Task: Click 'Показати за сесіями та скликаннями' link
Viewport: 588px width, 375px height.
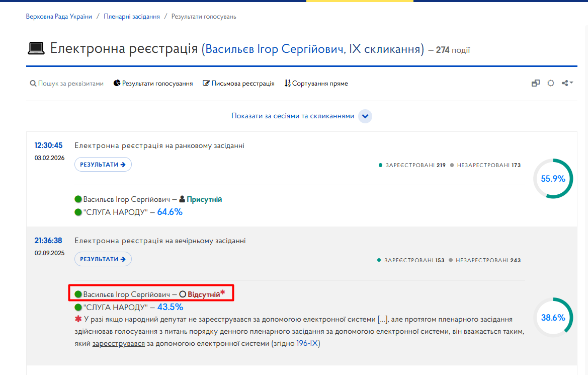Action: pyautogui.click(x=293, y=116)
